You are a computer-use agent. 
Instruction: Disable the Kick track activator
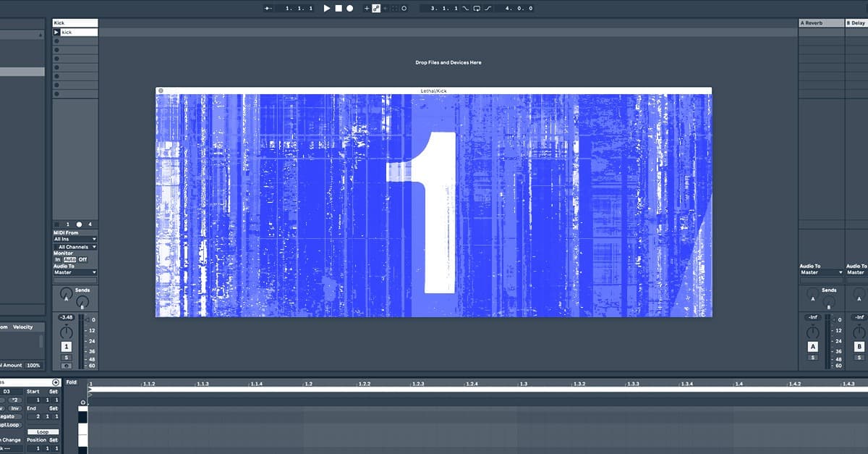(x=67, y=346)
